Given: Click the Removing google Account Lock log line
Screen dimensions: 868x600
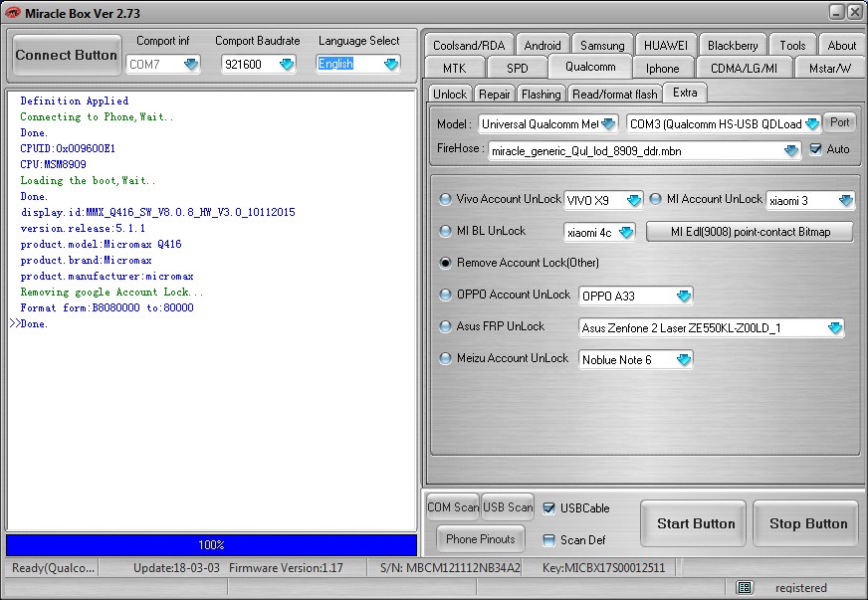Looking at the screenshot, I should tap(111, 292).
